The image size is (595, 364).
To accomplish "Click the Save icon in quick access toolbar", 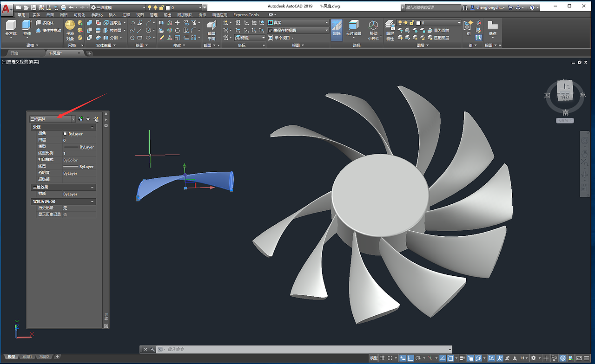I will coord(34,7).
